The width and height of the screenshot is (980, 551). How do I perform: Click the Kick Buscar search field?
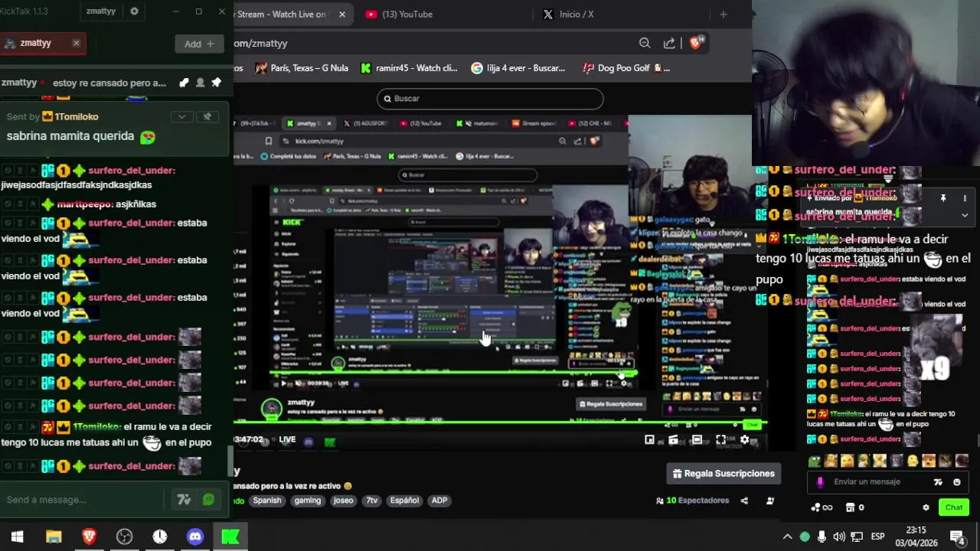coord(490,99)
